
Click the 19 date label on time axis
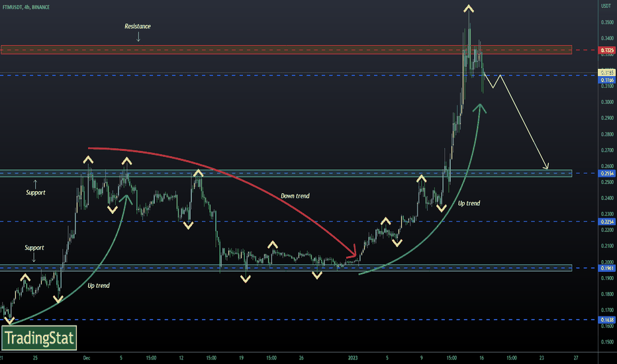coord(241,358)
